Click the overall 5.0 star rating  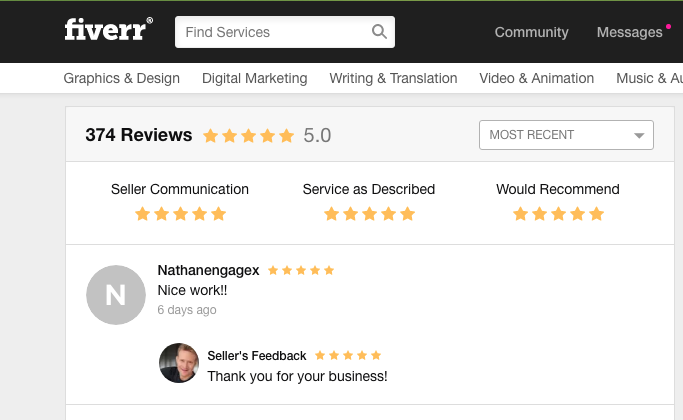(249, 136)
